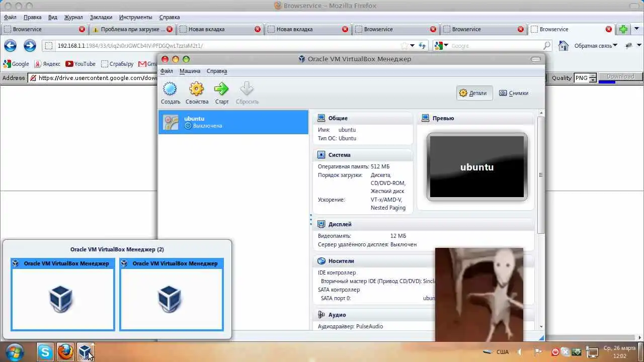
Task: Select right VirtualBox Менеджер window thumbnail
Action: [172, 294]
